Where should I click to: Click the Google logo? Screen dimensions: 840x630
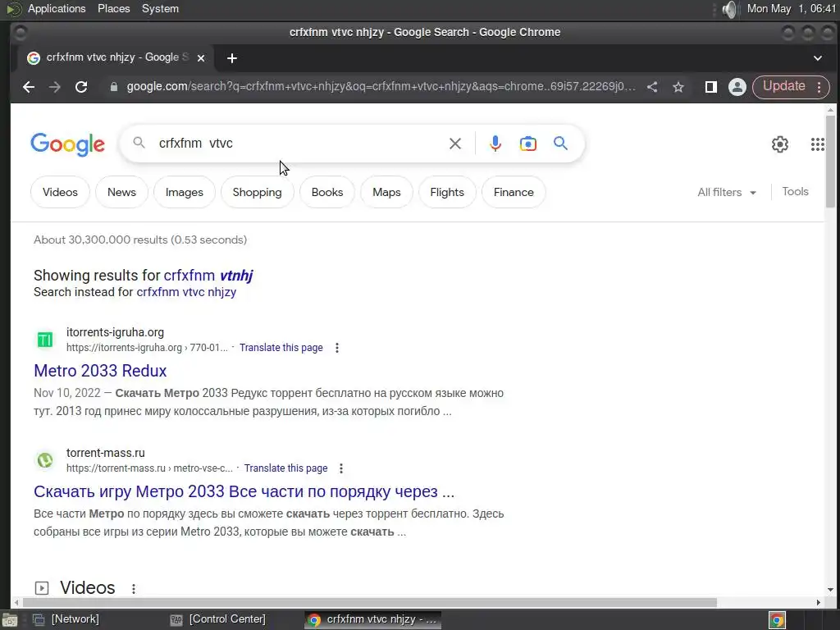[67, 144]
